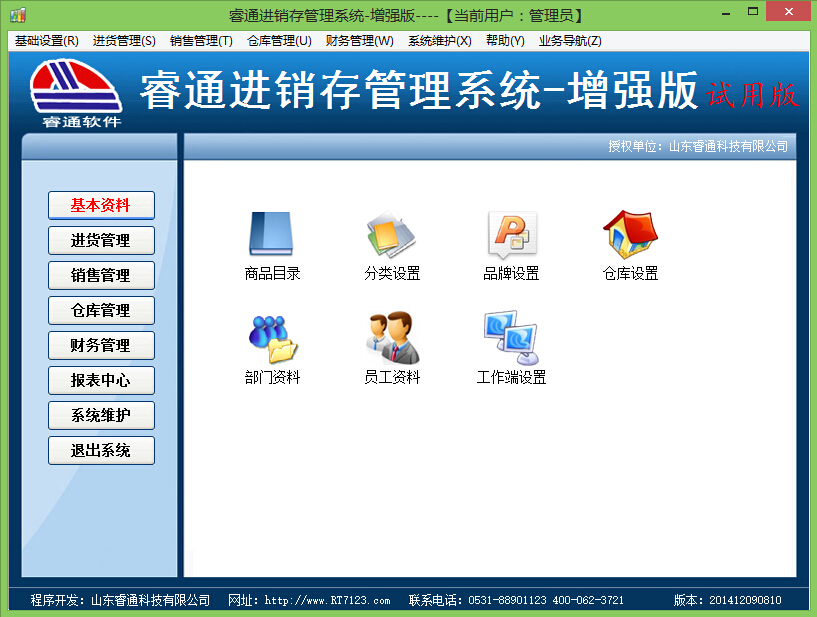Click the 退出系统 exit button
Screen dimensions: 817x617
coord(101,450)
